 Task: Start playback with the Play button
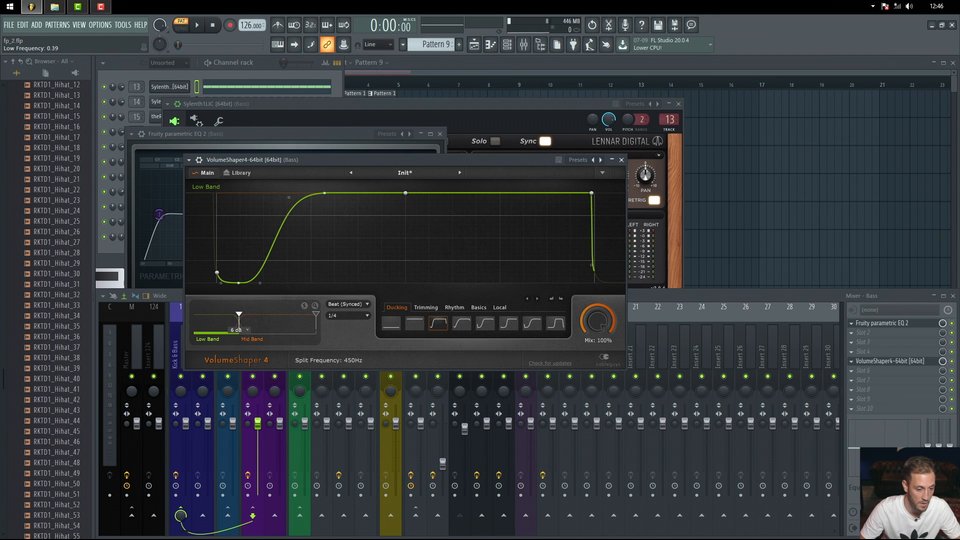coord(197,25)
